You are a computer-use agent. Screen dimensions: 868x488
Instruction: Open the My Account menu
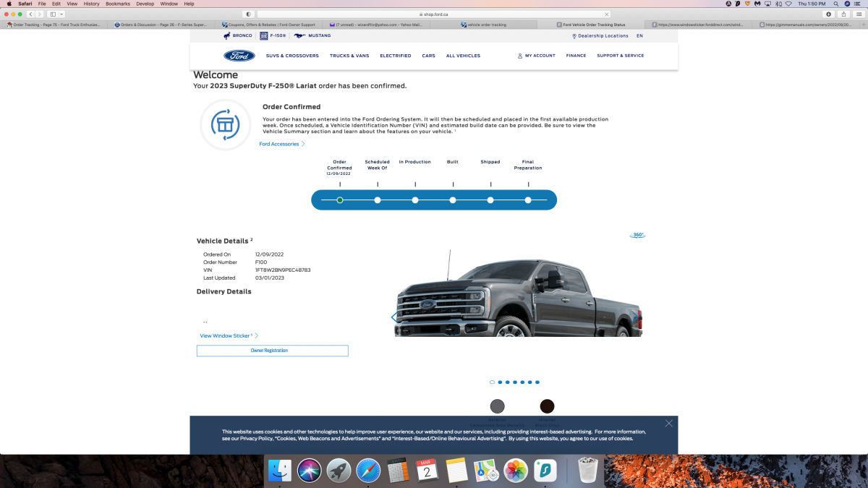coord(537,56)
